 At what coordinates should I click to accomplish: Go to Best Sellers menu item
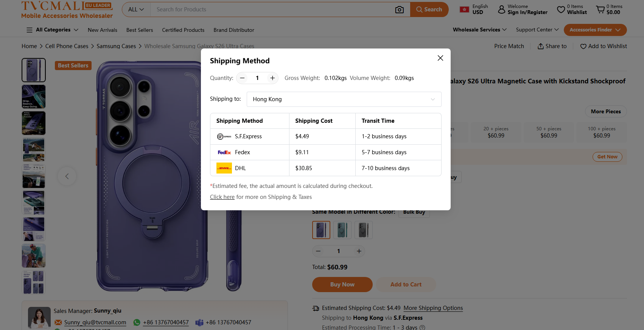(x=140, y=30)
